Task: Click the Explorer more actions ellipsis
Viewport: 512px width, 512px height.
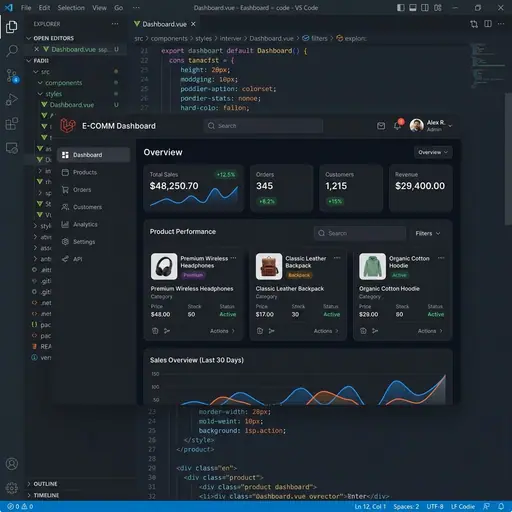Action: click(x=115, y=24)
